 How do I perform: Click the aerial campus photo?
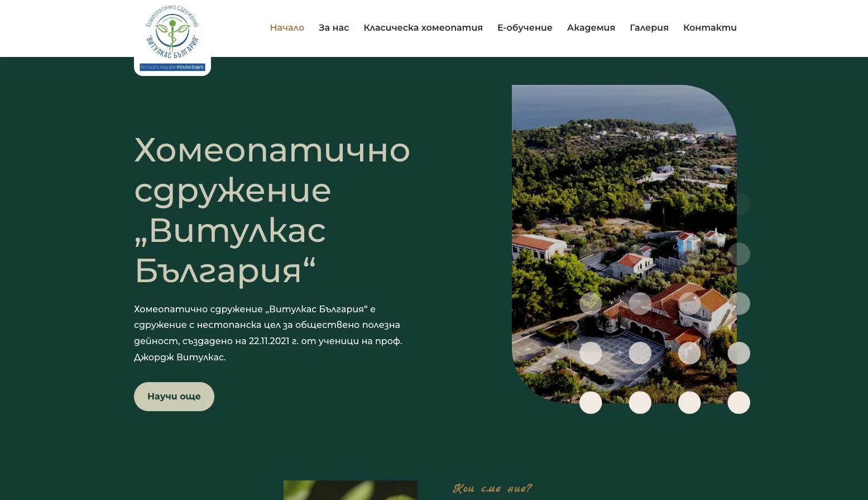coord(624,244)
